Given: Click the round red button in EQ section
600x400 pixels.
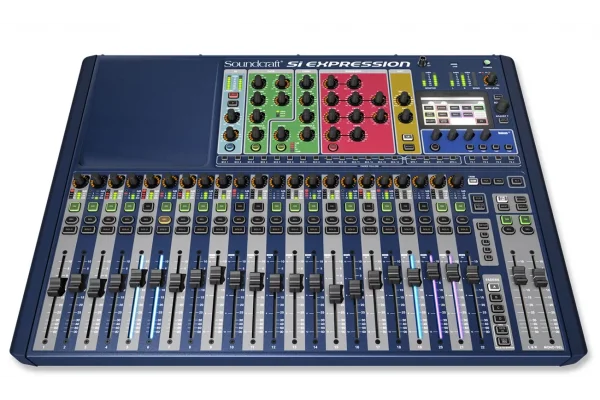Looking at the screenshot, I should (x=333, y=148).
